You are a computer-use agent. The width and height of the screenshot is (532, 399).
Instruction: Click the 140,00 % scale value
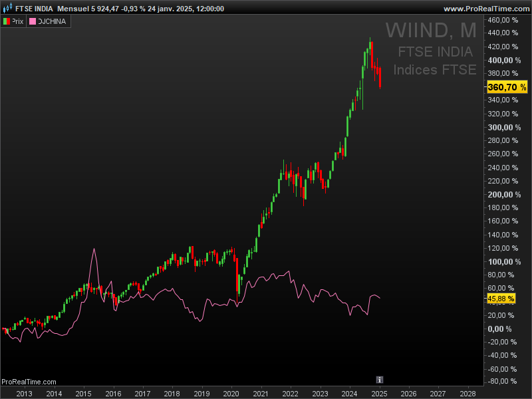(503, 235)
